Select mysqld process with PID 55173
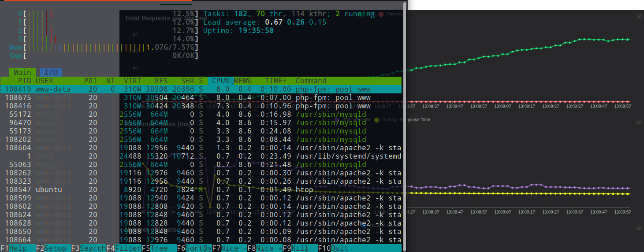The height and width of the screenshot is (252, 644). [x=201, y=131]
